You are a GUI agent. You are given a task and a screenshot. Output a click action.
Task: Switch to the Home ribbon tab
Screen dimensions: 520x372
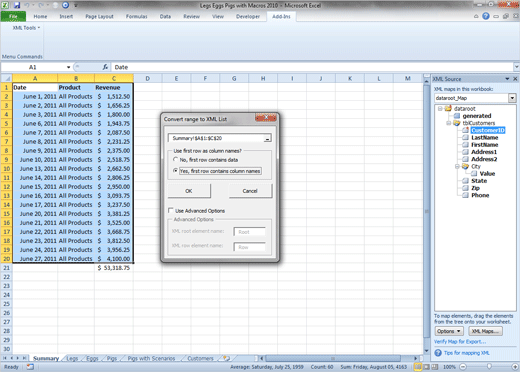click(40, 16)
